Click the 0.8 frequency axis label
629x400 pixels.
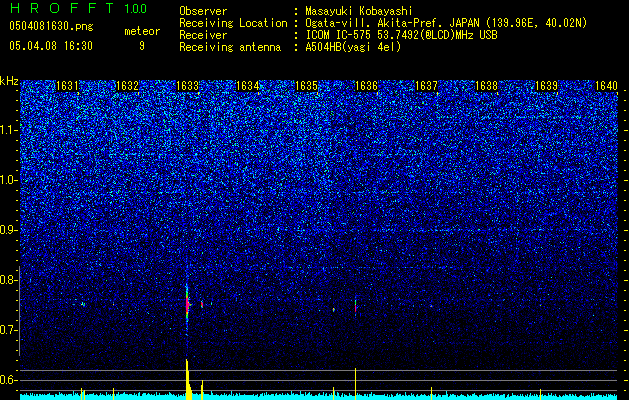(9, 280)
